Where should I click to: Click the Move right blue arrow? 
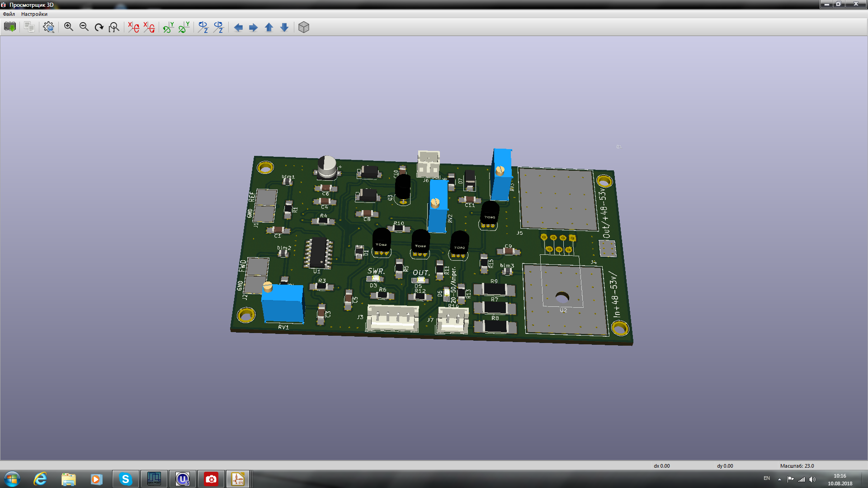(x=254, y=28)
